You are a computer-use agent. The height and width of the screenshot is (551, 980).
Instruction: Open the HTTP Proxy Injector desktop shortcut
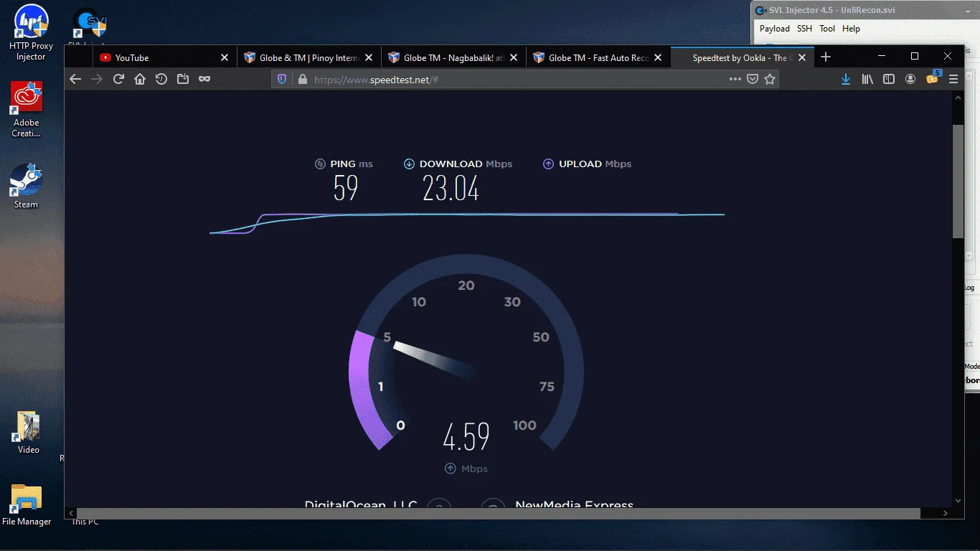pos(31,32)
